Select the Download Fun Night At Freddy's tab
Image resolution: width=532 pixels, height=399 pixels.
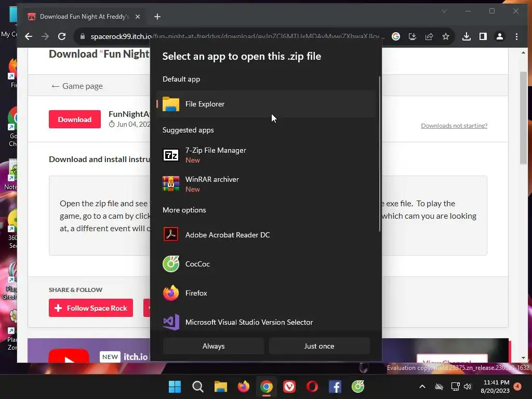[x=84, y=17]
